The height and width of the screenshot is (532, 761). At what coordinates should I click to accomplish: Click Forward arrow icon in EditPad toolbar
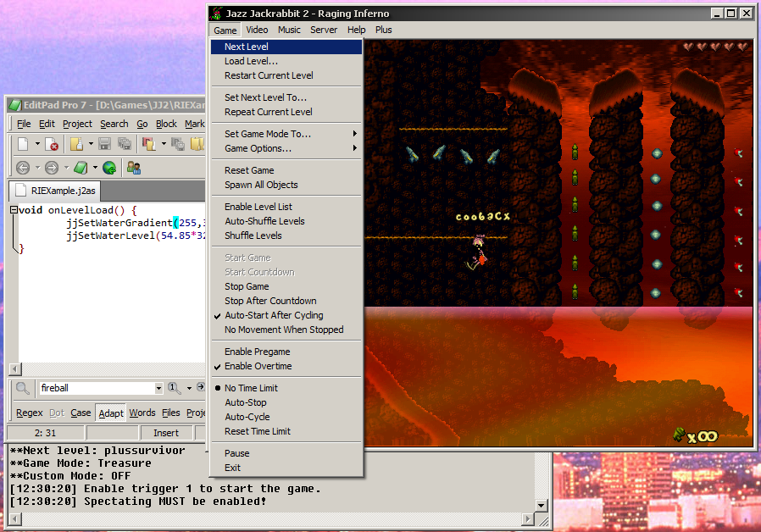[52, 168]
